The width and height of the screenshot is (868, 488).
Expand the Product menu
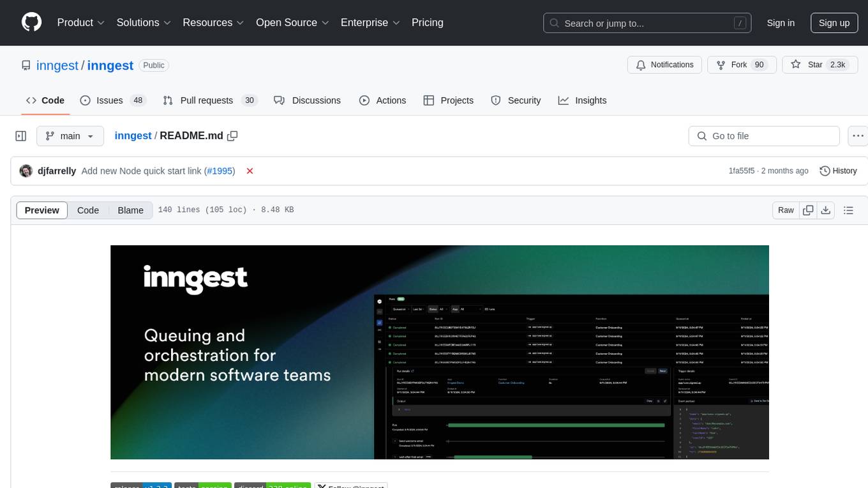[81, 22]
